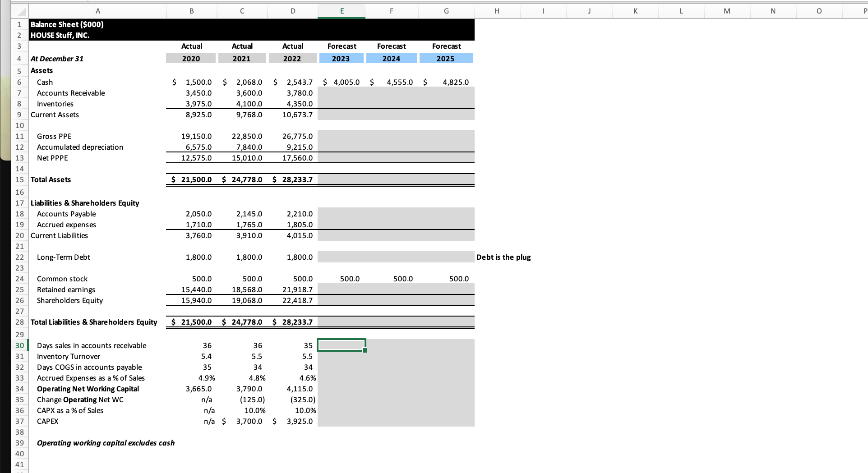
Task: Click the 'Total Liabilities & Shareholders Equity' label
Action: (x=94, y=322)
